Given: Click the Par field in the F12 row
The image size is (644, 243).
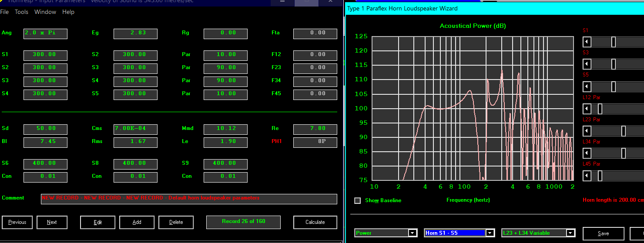Looking at the screenshot, I should 225,55.
